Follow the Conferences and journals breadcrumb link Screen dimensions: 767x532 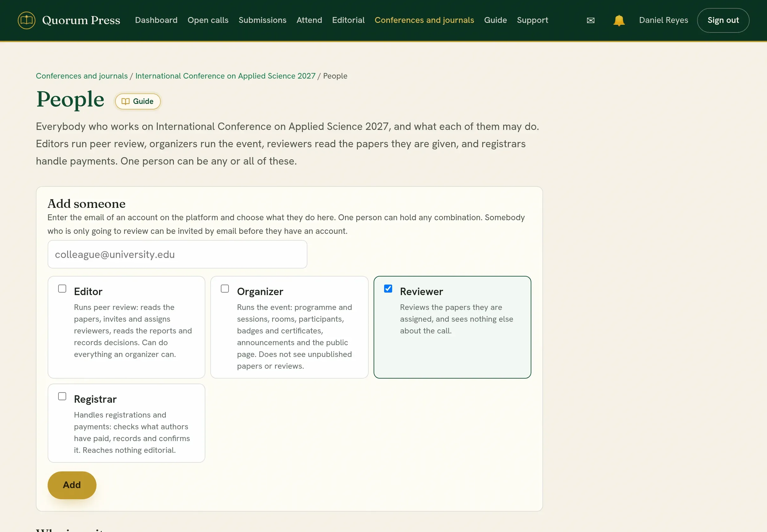pos(82,76)
